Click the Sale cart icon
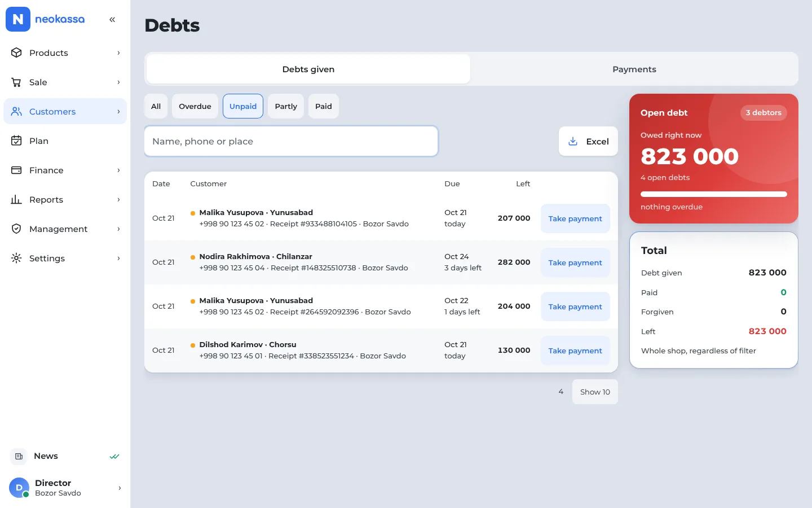 tap(16, 82)
